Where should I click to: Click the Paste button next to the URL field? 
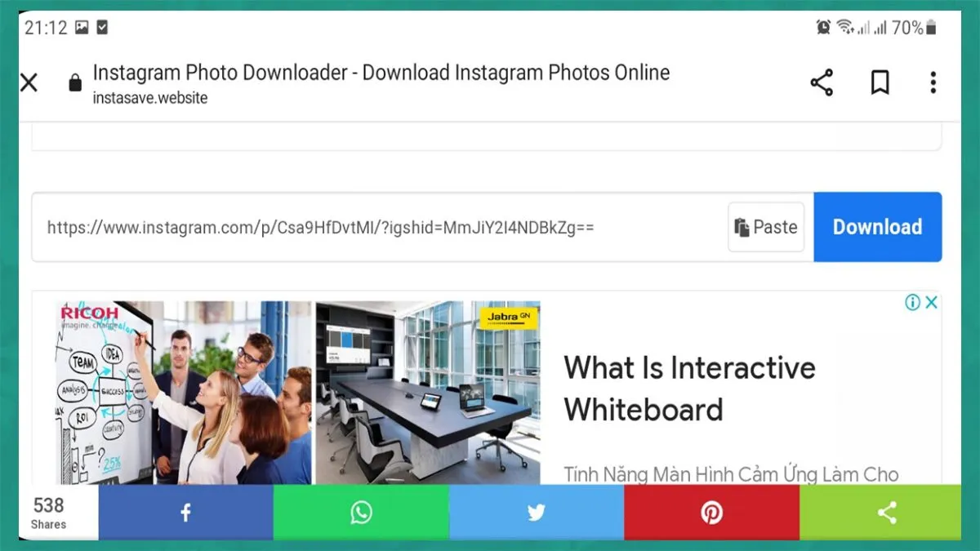click(766, 227)
